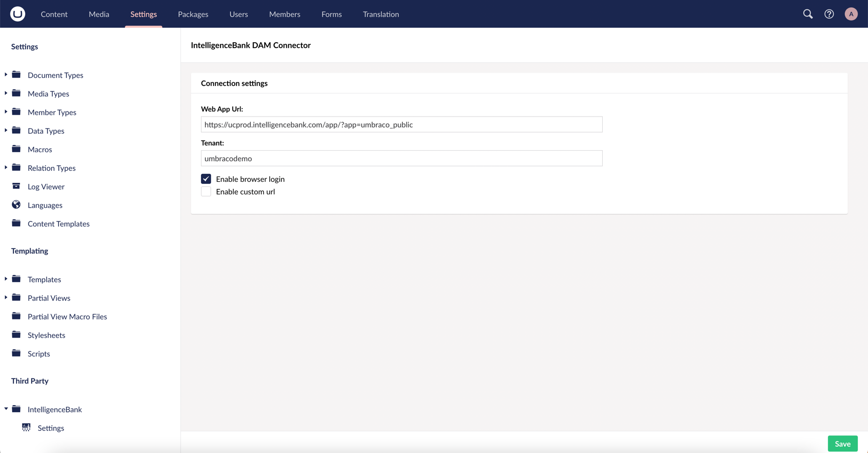Focus the Tenant input field
Image resolution: width=868 pixels, height=453 pixels.
(401, 158)
